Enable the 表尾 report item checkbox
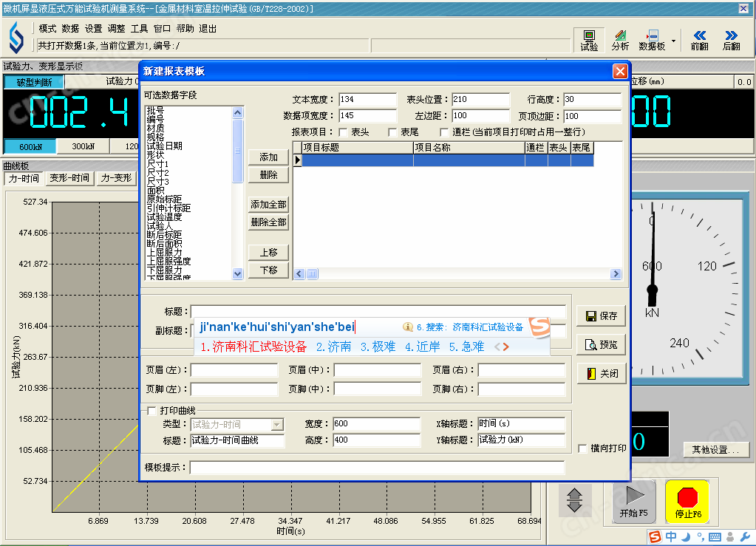 point(392,132)
